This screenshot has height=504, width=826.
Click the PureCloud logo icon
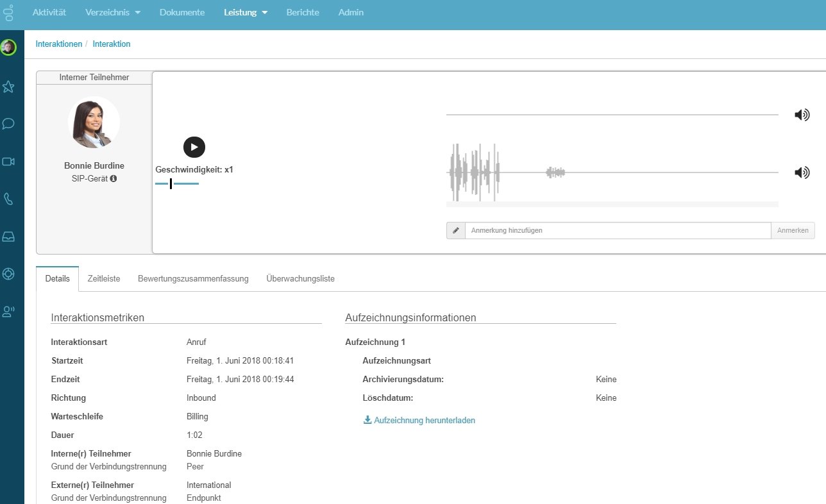point(8,12)
